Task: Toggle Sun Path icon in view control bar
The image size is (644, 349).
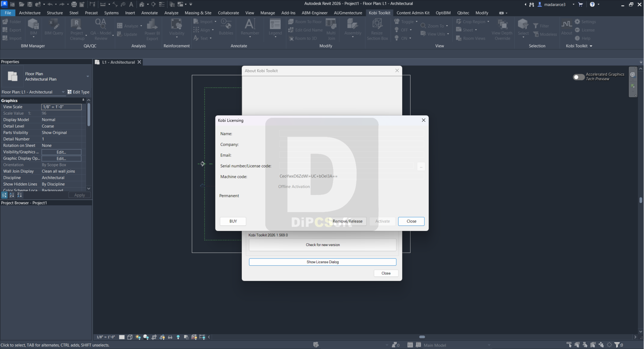Action: [138, 337]
